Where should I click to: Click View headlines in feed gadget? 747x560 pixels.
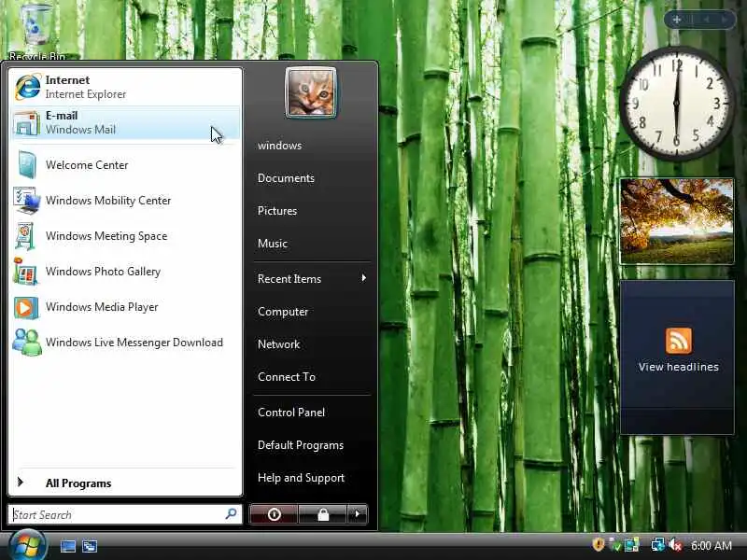(x=678, y=367)
